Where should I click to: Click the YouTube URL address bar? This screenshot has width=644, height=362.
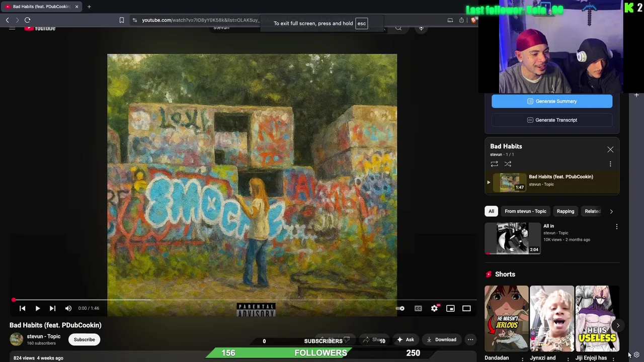[201, 20]
